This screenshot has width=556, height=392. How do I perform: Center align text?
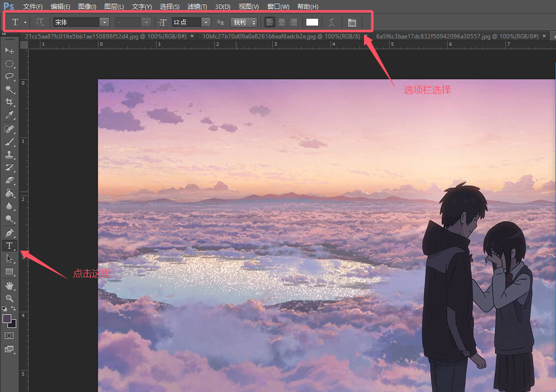pos(282,22)
